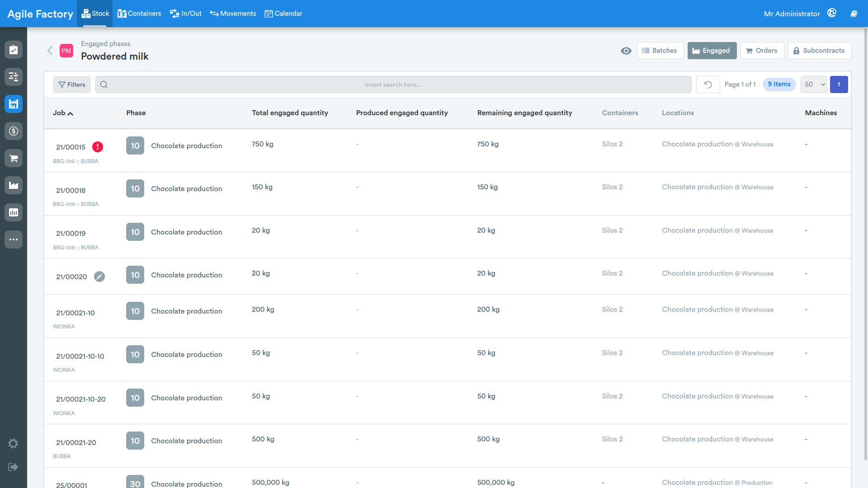
Task: Open the page size dropdown showing 50
Action: 814,84
